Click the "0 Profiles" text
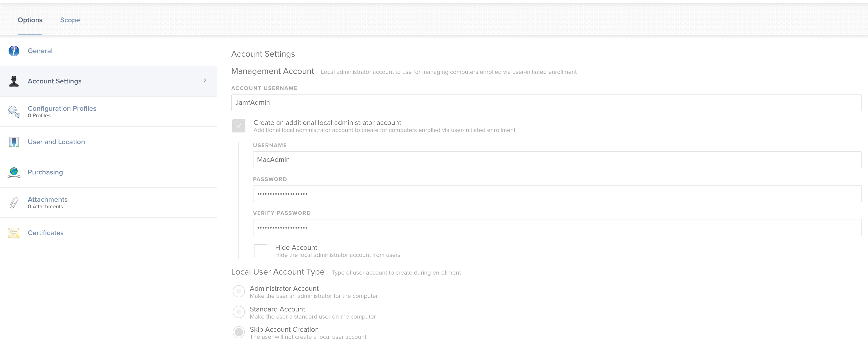 39,116
